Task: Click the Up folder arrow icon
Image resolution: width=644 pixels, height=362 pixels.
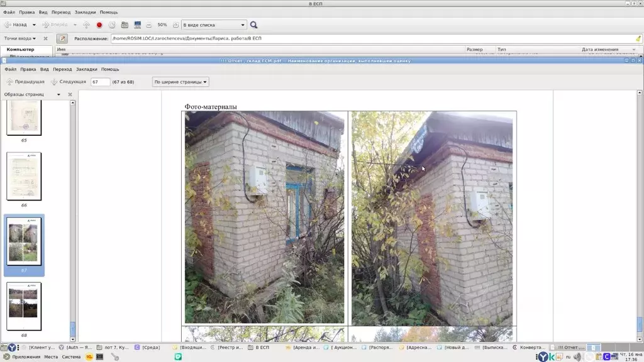Action: tap(86, 25)
